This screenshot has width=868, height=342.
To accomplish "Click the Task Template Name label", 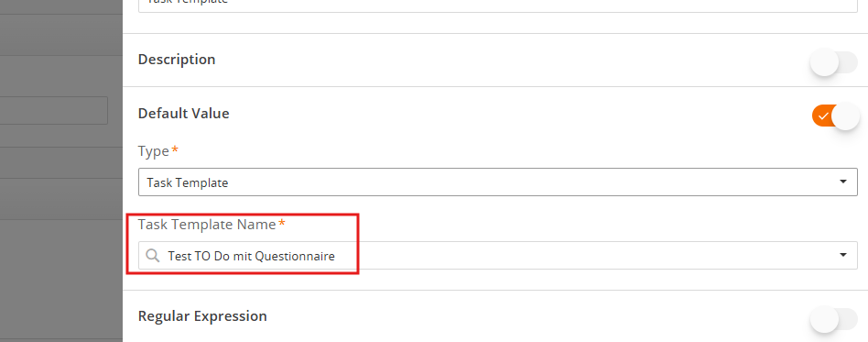I will 207,225.
